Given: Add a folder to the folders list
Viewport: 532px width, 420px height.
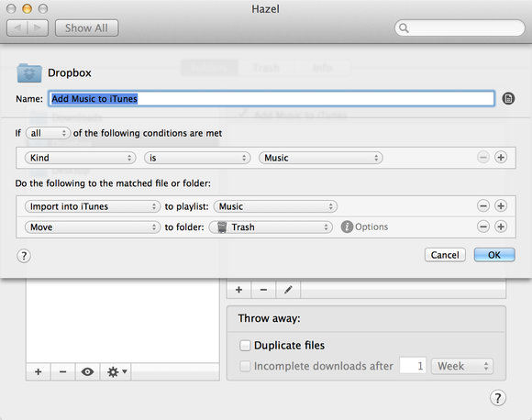Looking at the screenshot, I should pyautogui.click(x=39, y=371).
